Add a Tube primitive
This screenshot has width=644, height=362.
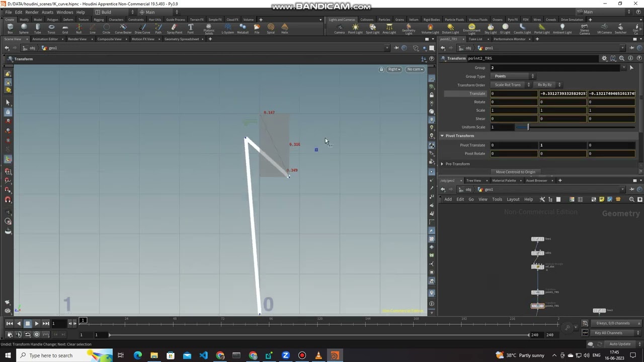point(38,29)
